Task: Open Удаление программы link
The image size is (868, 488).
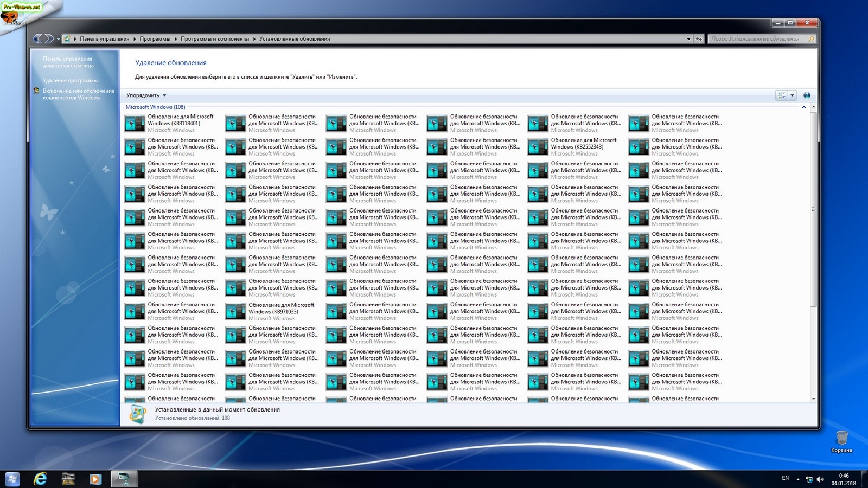Action: [70, 80]
